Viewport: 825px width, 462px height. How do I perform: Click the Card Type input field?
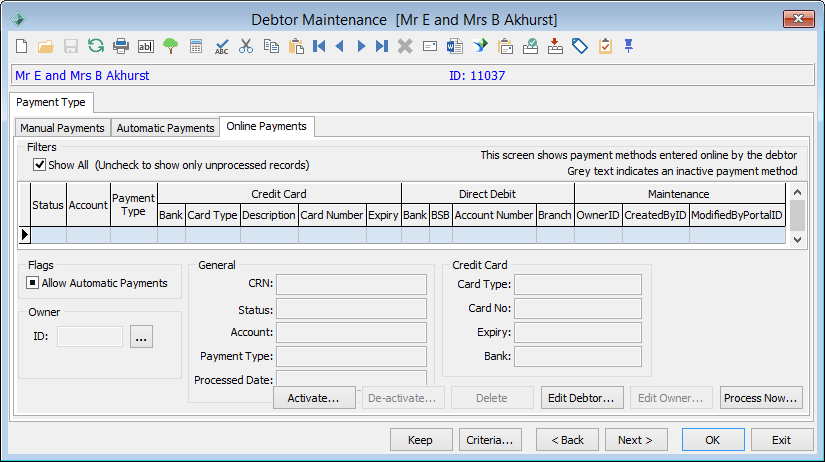pos(578,284)
